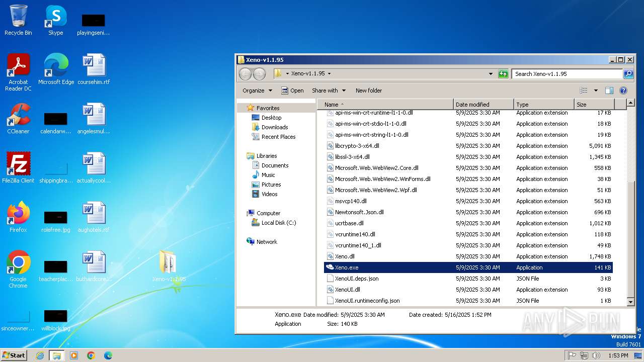
Task: Expand the address bar history dropdown
Action: pyautogui.click(x=491, y=74)
